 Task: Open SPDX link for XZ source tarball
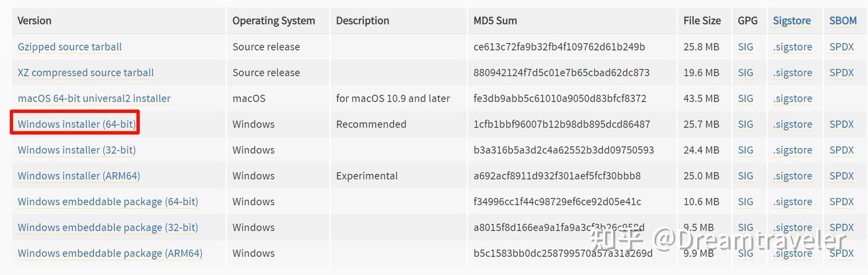841,73
